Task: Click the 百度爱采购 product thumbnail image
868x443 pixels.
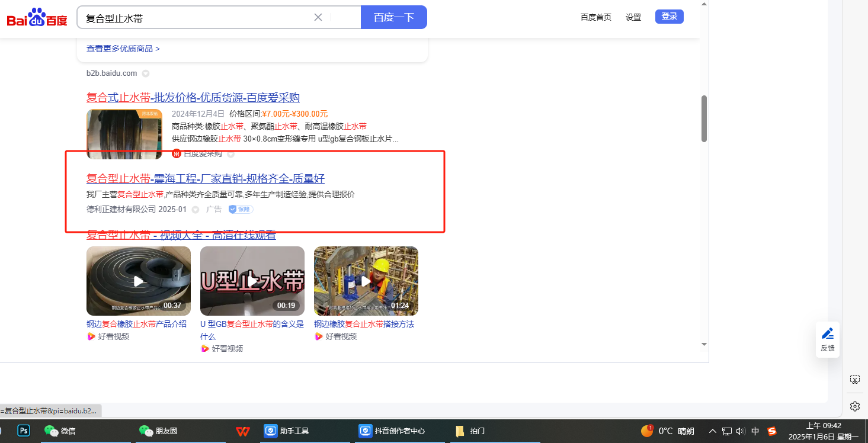Action: point(124,134)
